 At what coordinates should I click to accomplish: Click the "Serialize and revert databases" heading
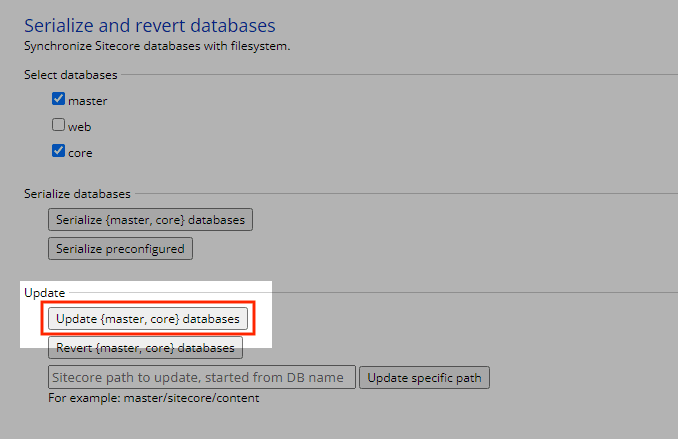pyautogui.click(x=149, y=25)
